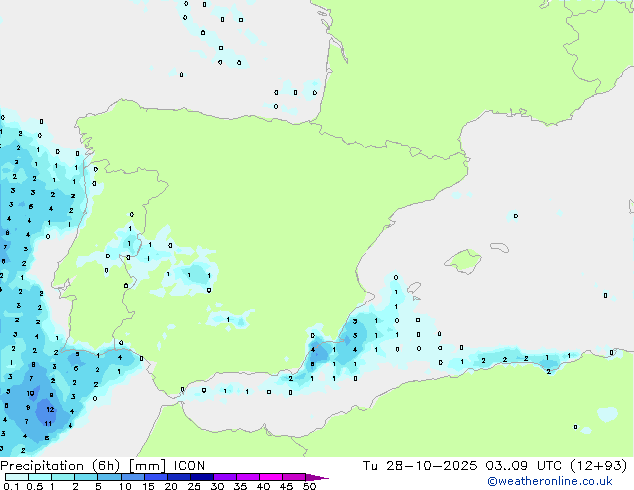
Task: Select the 20–25 mm legend color swatch
Action: [178, 477]
